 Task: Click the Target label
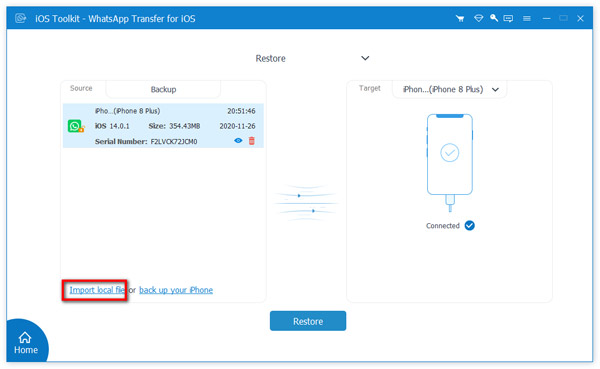(370, 88)
